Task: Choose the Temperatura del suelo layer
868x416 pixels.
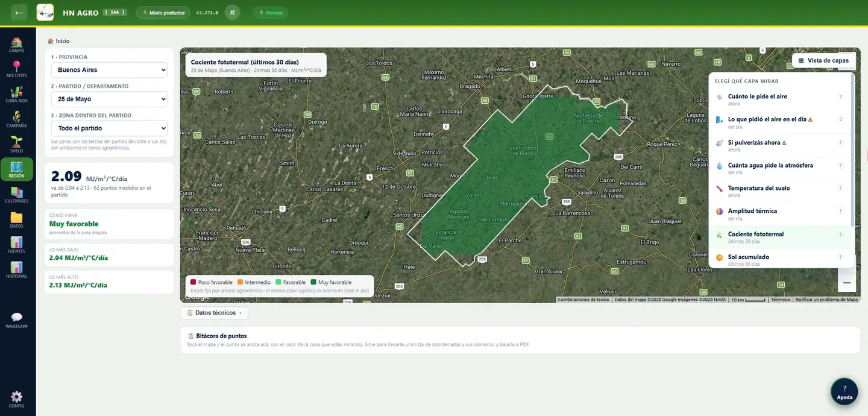Action: coord(781,191)
